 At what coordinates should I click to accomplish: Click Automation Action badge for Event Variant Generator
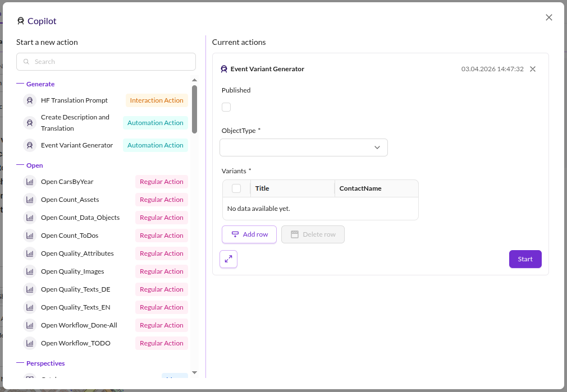coord(156,145)
